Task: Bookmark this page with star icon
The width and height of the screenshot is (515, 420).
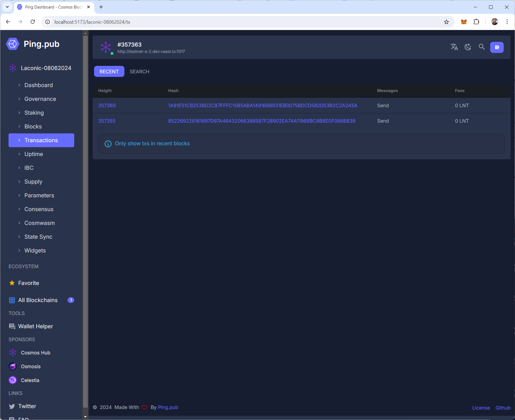Action: (446, 22)
